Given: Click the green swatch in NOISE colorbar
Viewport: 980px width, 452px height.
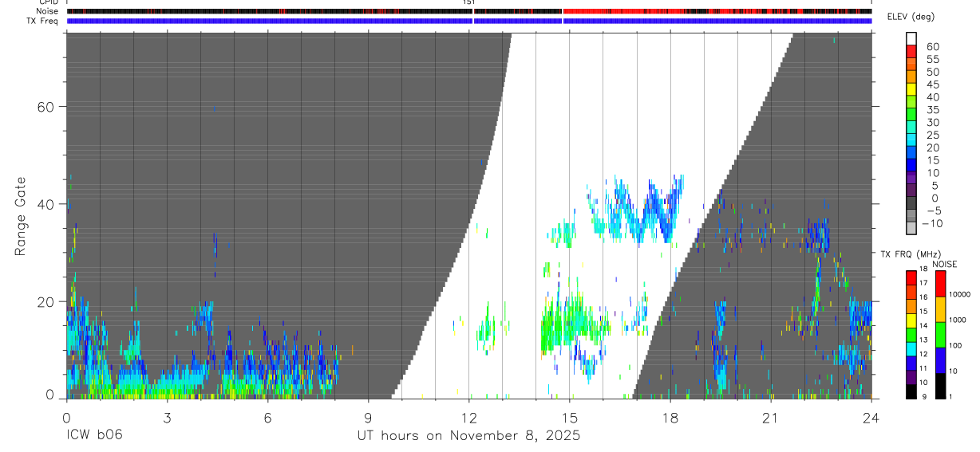Looking at the screenshot, I should (x=941, y=335).
